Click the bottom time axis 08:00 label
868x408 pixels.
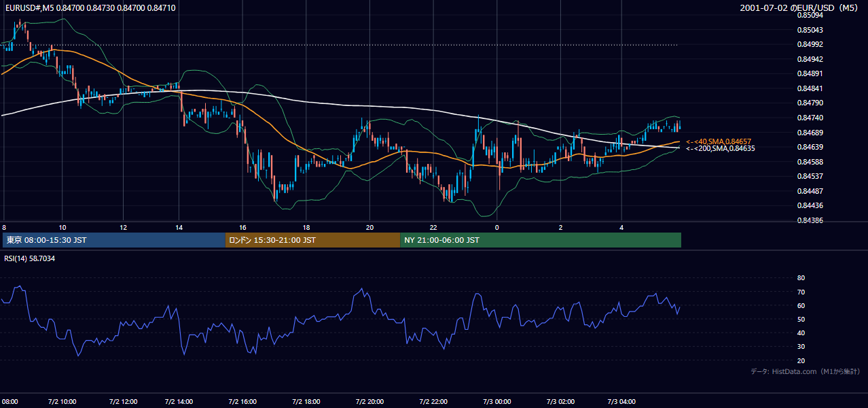tap(10, 401)
